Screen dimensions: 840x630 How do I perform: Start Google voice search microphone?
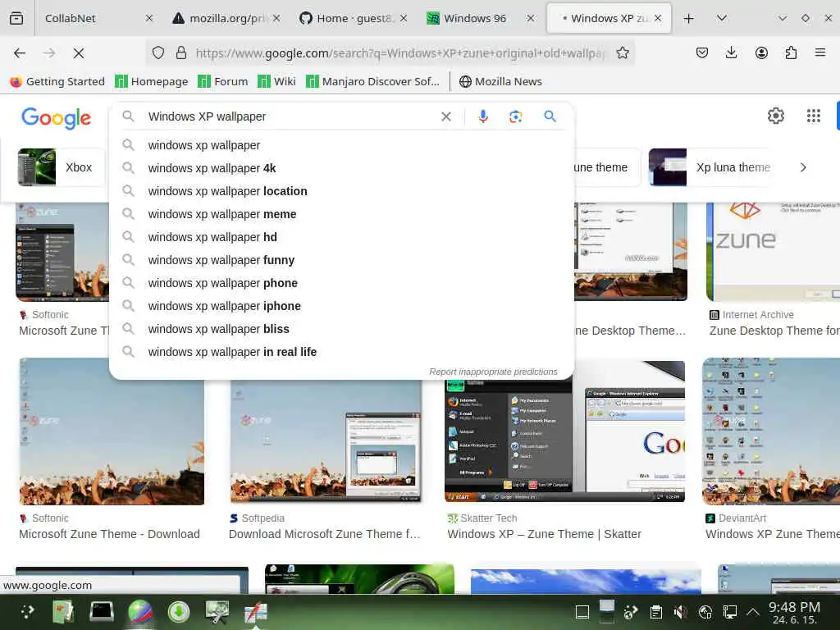(482, 116)
